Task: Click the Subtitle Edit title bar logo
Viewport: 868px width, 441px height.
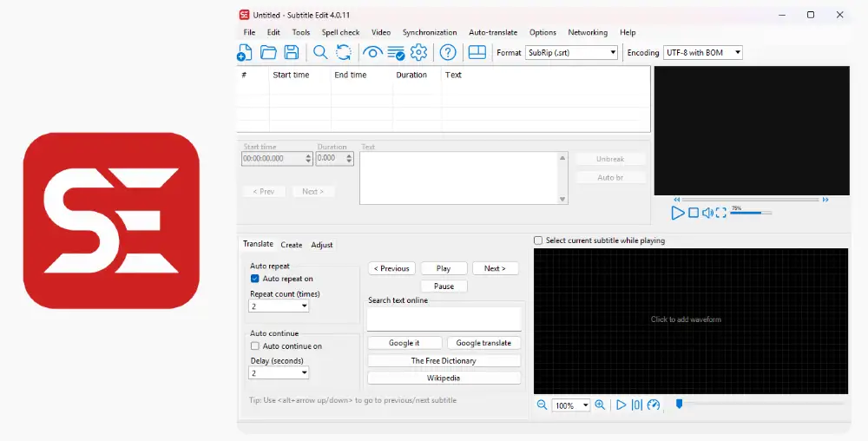Action: click(x=244, y=15)
